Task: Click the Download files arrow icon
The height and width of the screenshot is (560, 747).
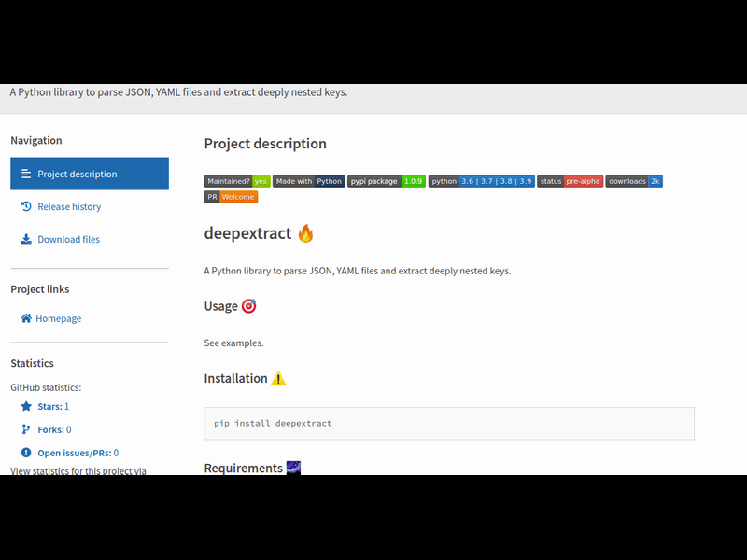Action: 26,240
